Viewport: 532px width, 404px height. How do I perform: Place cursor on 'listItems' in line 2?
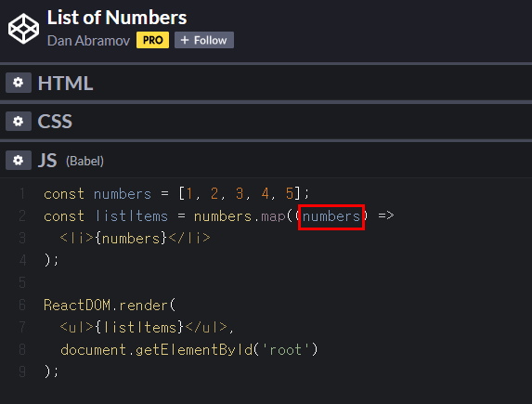pos(132,216)
